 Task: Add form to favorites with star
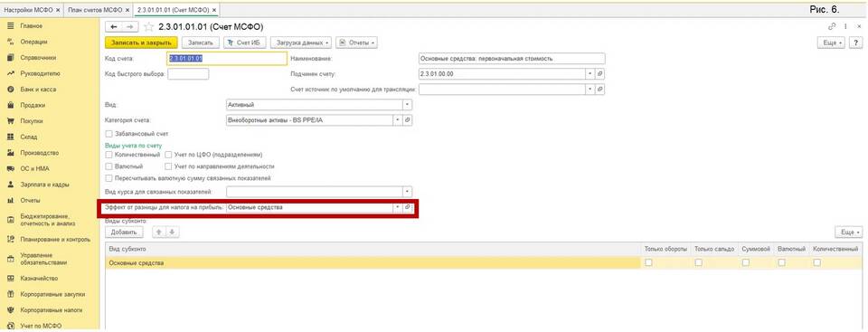[147, 26]
